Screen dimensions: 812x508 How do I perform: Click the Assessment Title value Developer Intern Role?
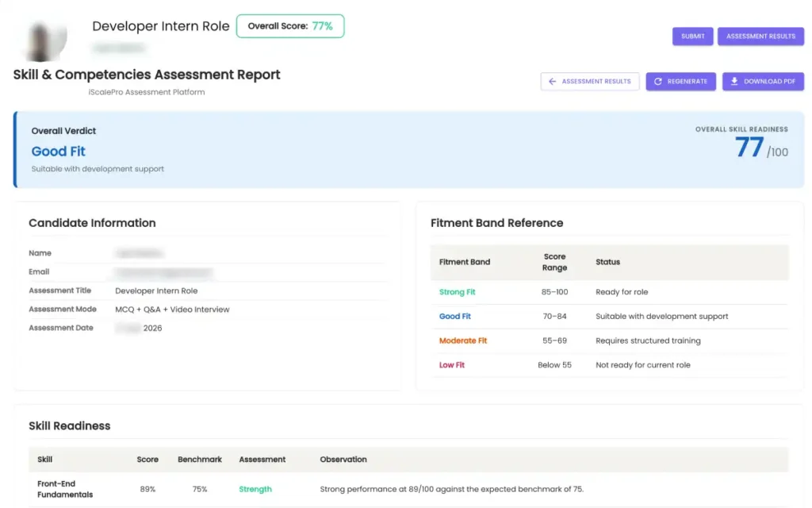click(x=156, y=291)
